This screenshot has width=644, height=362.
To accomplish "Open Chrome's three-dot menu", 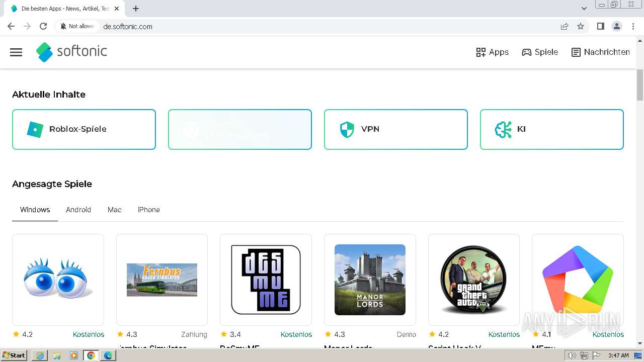I will click(633, 26).
